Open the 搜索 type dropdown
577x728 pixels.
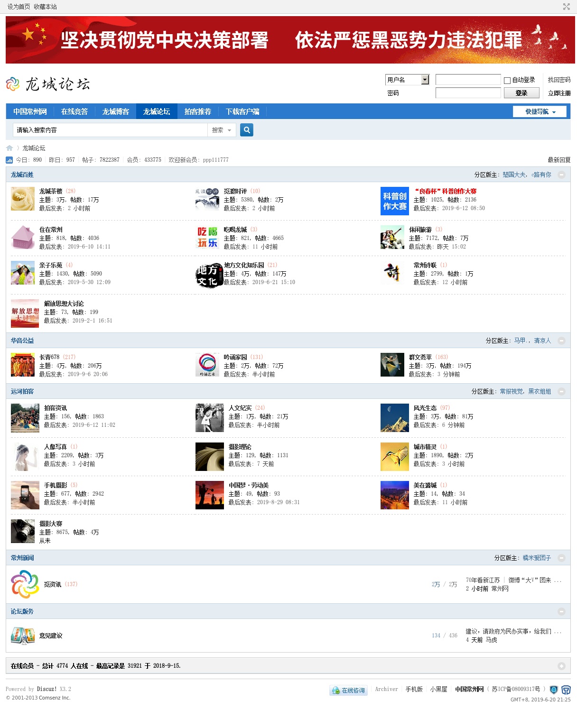(222, 130)
